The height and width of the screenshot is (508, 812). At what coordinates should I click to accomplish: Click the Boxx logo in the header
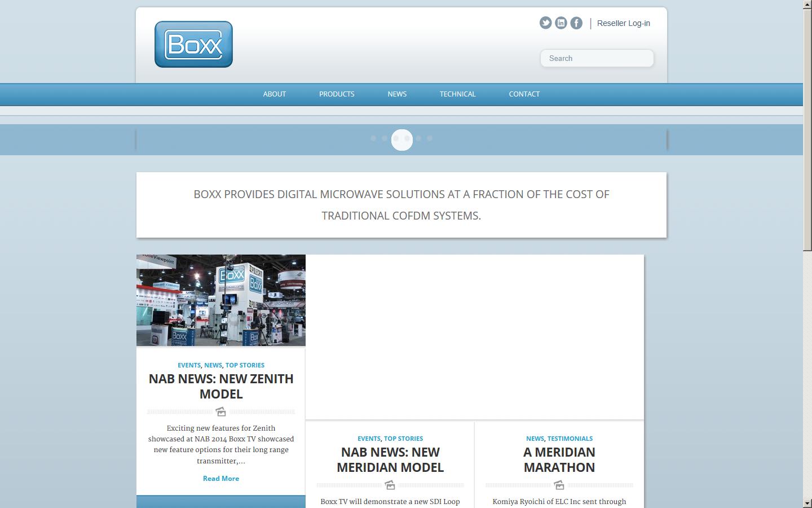click(x=193, y=43)
